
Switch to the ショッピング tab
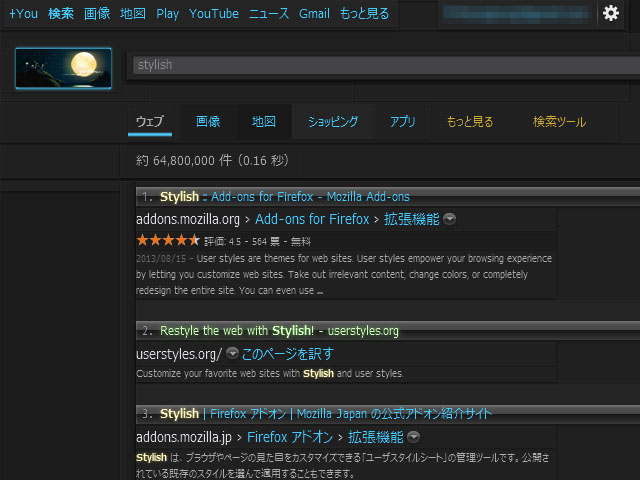click(x=333, y=121)
